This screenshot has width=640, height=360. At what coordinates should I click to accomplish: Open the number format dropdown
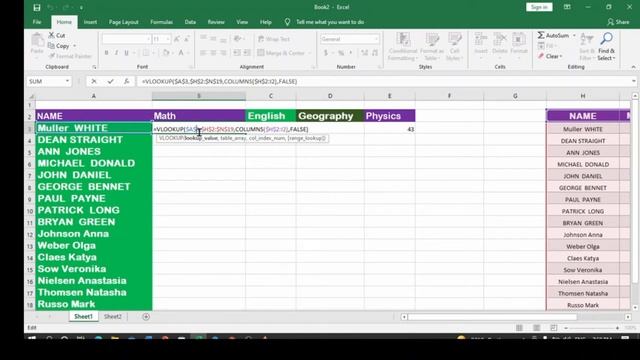[x=376, y=39]
